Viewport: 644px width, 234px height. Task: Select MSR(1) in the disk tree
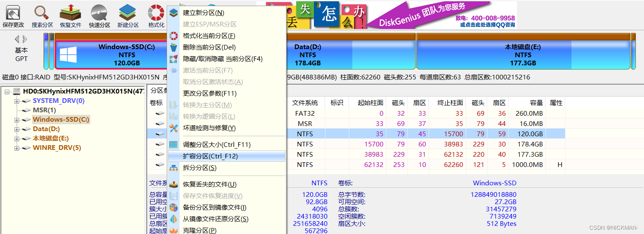[44, 110]
